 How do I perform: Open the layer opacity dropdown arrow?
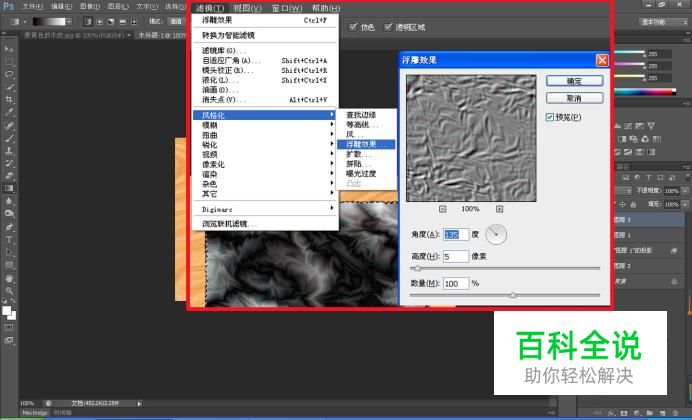tap(683, 191)
